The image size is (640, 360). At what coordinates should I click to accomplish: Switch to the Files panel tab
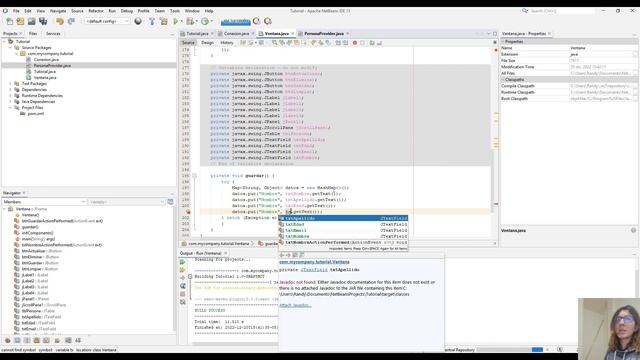[33, 33]
